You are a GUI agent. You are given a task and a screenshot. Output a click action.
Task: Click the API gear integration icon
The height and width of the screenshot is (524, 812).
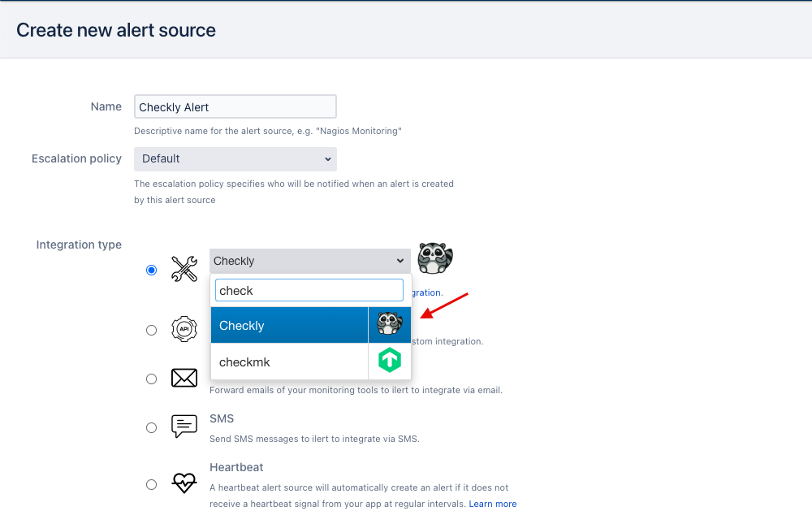184,329
